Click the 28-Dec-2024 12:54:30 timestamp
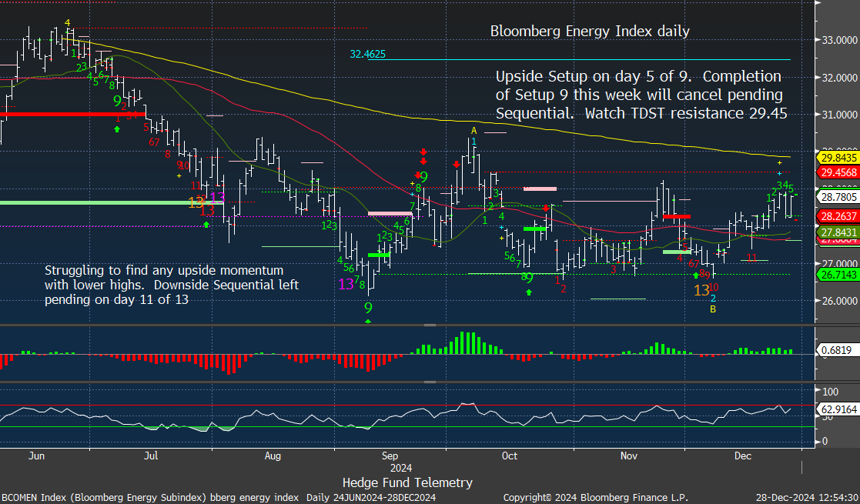 [807, 497]
